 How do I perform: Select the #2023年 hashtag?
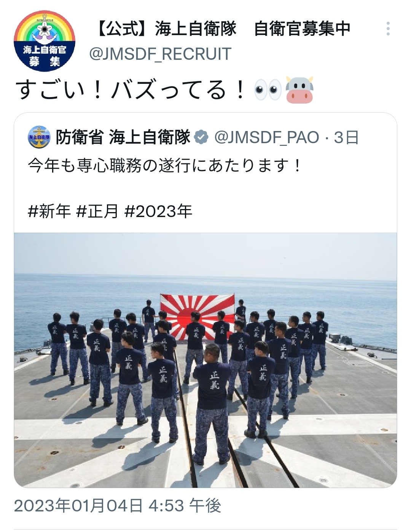pyautogui.click(x=158, y=211)
